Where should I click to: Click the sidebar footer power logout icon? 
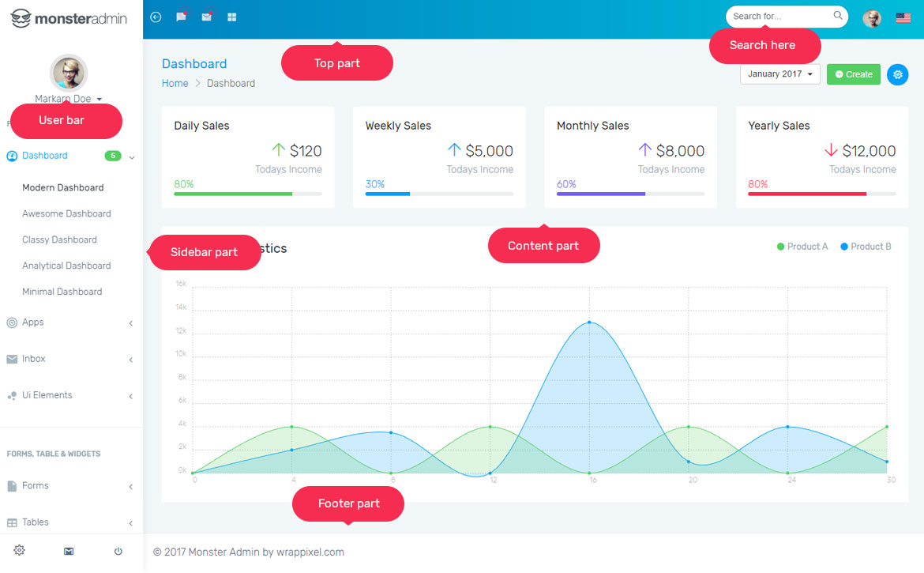pos(118,551)
